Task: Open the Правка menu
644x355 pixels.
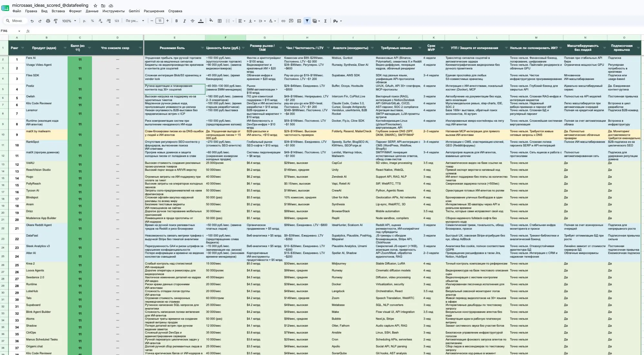Action: pos(31,11)
